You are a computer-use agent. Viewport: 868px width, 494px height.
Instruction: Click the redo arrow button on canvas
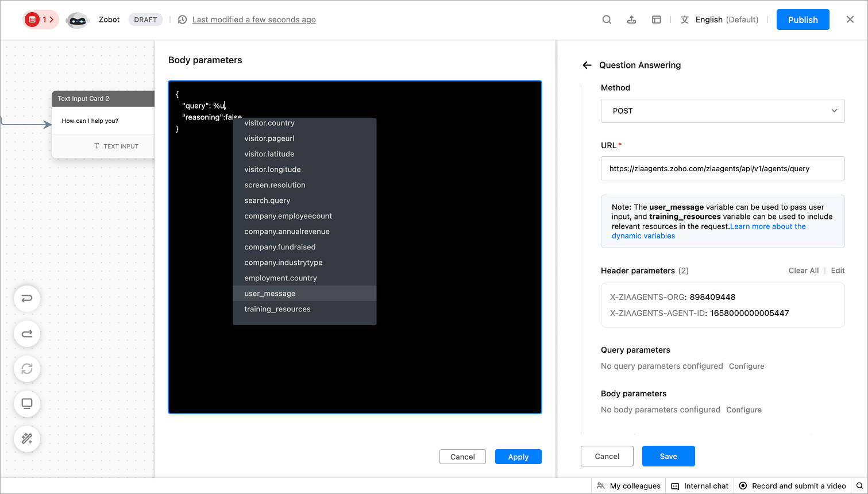pos(27,334)
